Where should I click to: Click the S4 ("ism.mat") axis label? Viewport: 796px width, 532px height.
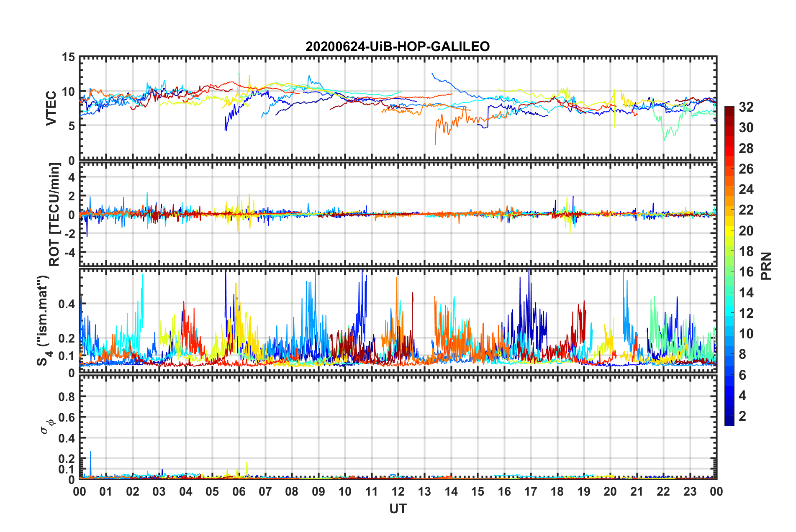pos(44,320)
